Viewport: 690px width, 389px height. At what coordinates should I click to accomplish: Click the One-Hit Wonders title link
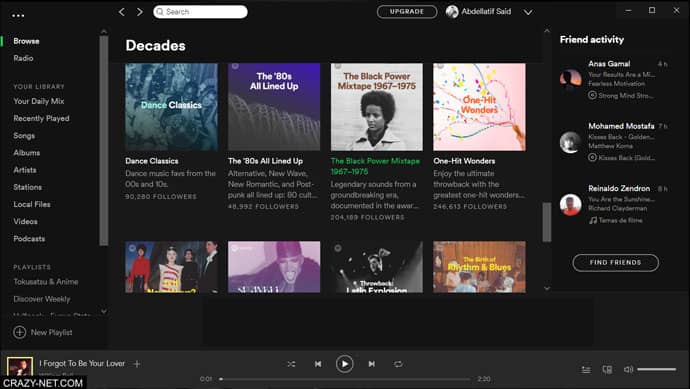coord(464,161)
